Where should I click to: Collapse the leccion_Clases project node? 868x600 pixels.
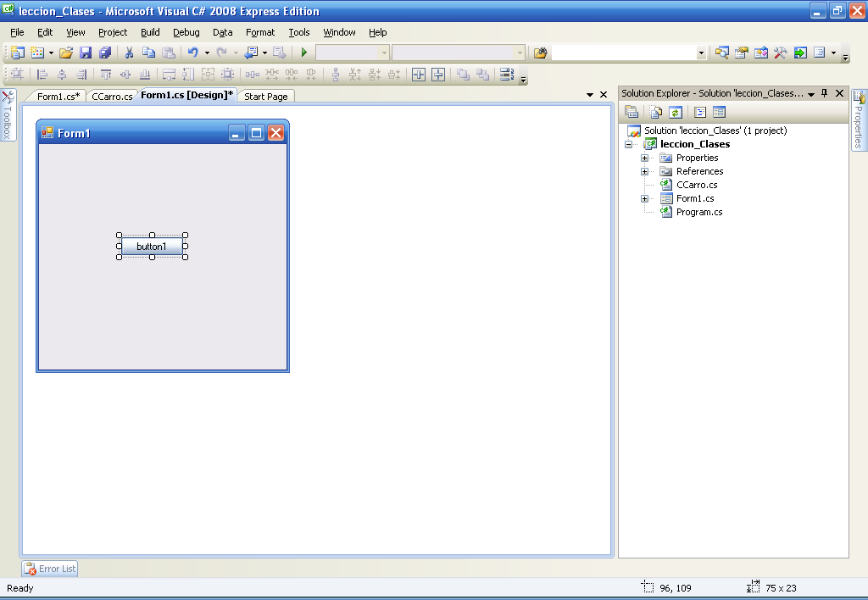pyautogui.click(x=628, y=144)
